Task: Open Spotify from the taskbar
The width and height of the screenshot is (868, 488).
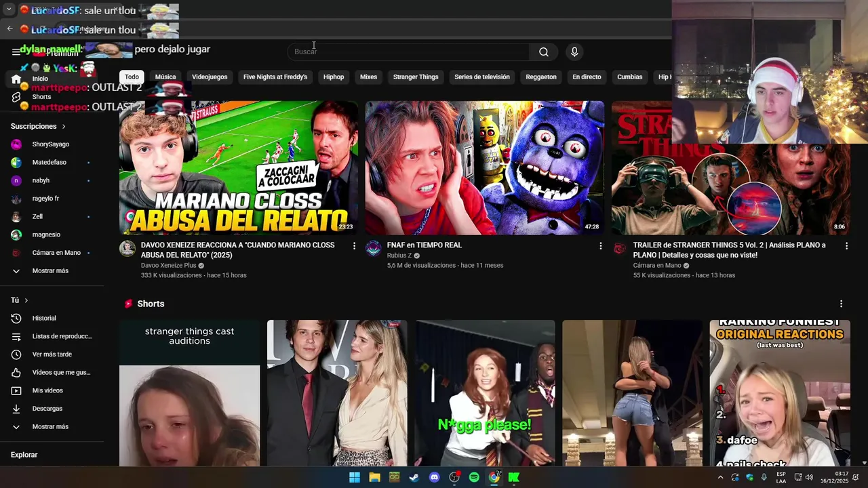Action: point(474,477)
